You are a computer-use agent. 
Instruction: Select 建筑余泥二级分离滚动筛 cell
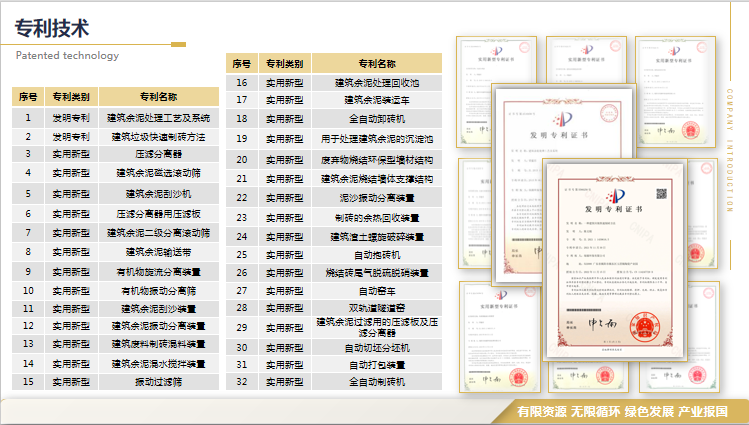[x=159, y=233]
